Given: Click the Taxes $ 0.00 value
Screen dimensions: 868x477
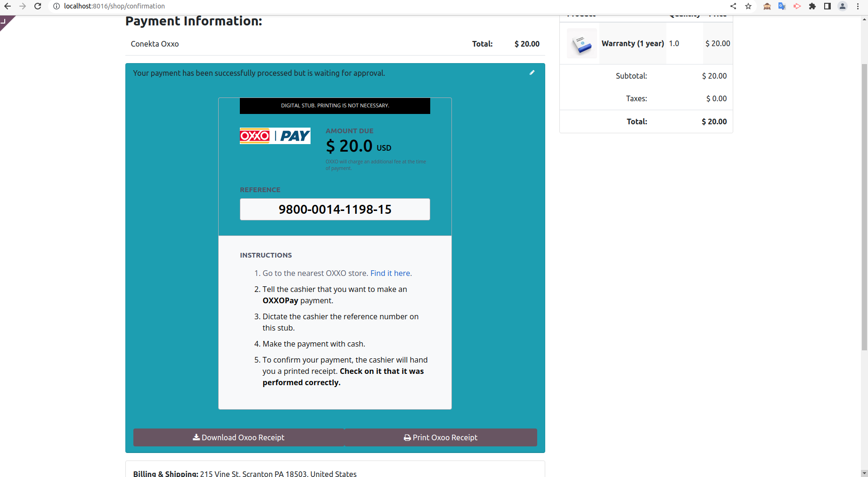Looking at the screenshot, I should click(716, 98).
